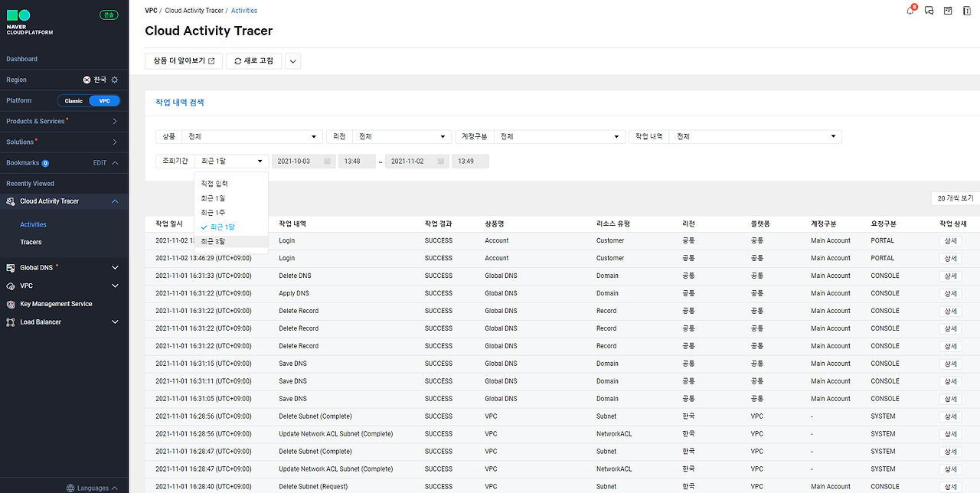Viewport: 980px width, 493px height.
Task: Open the 계정구분 dropdown
Action: click(x=559, y=136)
